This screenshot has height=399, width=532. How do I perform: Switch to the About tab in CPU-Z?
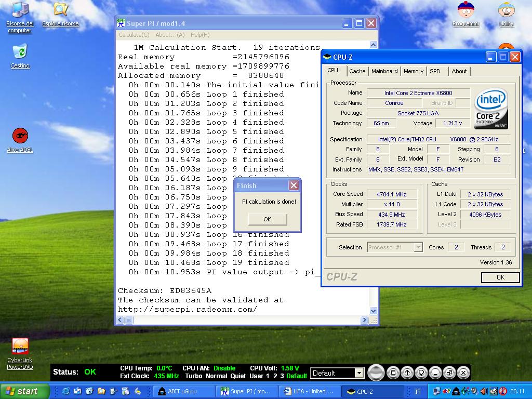click(x=459, y=71)
